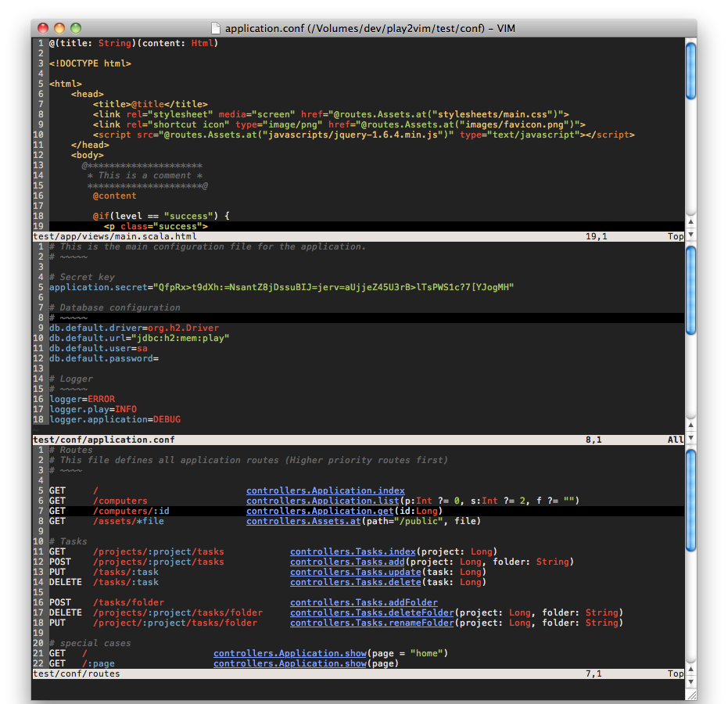728x704 pixels.
Task: Click the scroll-down arrow of the bottom pane scrollbar
Action: click(x=690, y=682)
